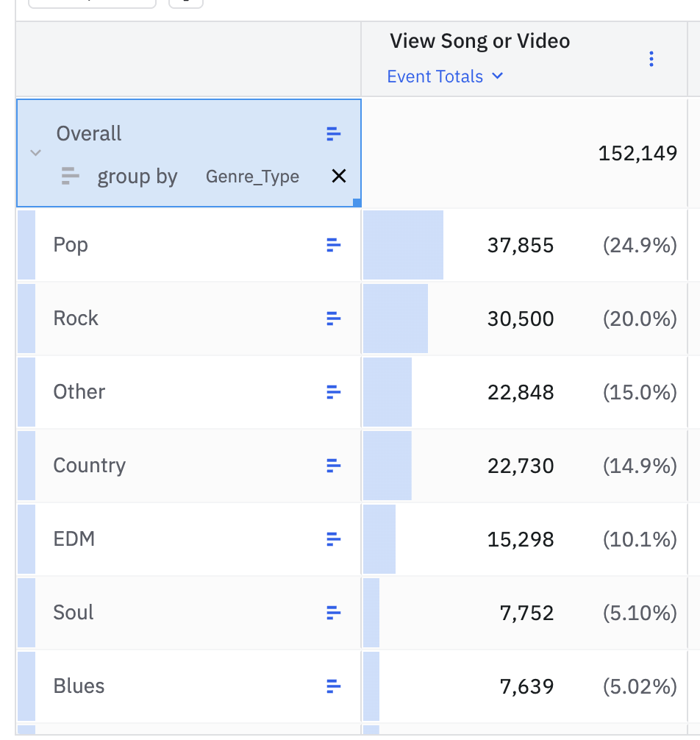Click the Rock genre row label

coord(76,319)
